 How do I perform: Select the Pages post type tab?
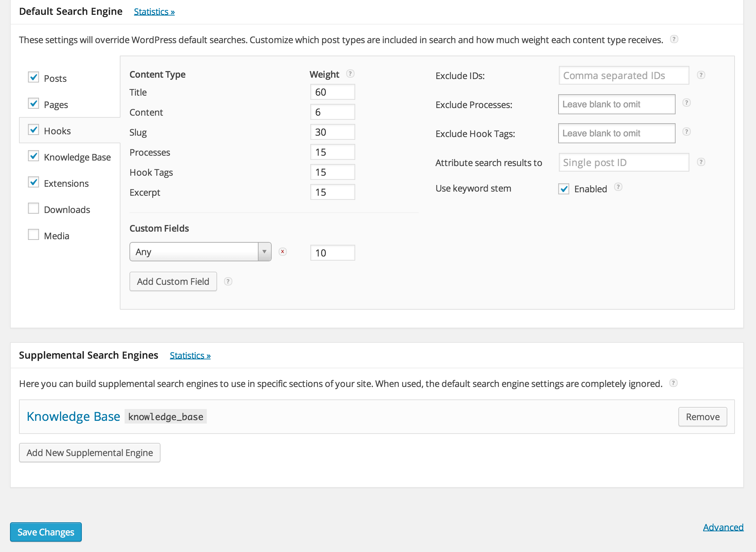coord(56,105)
